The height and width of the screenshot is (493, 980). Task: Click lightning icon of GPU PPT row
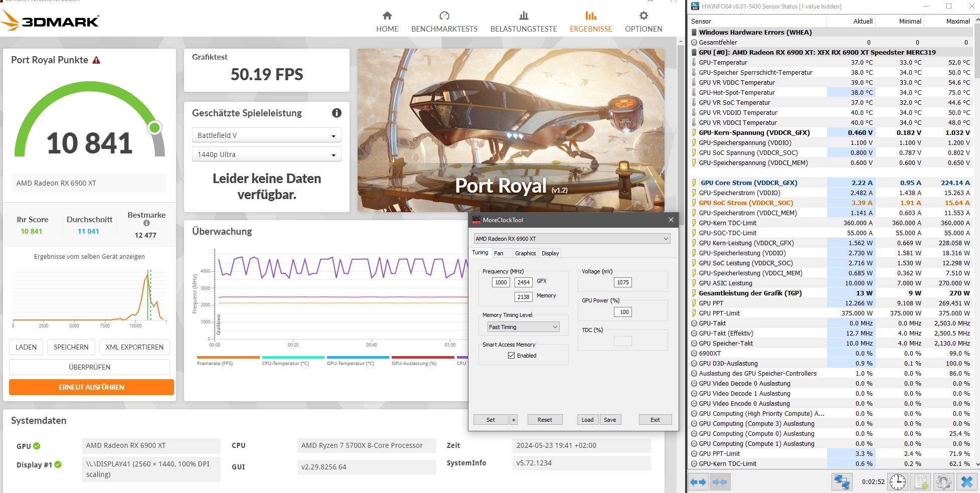(694, 303)
